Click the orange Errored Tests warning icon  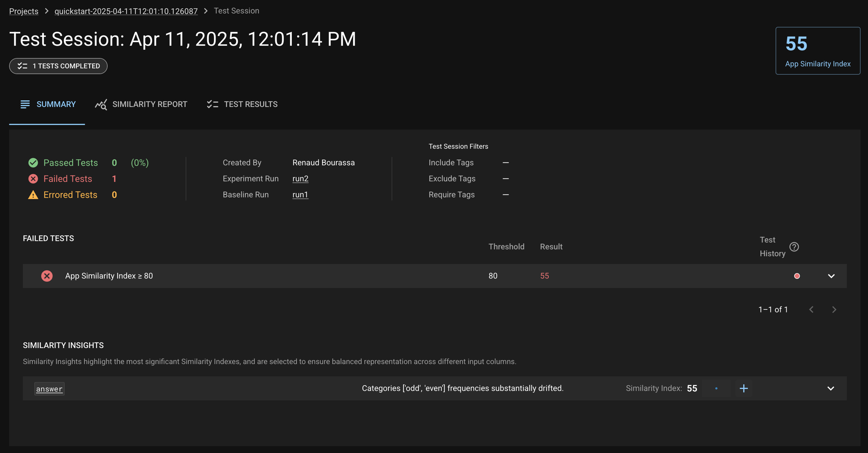click(x=33, y=195)
